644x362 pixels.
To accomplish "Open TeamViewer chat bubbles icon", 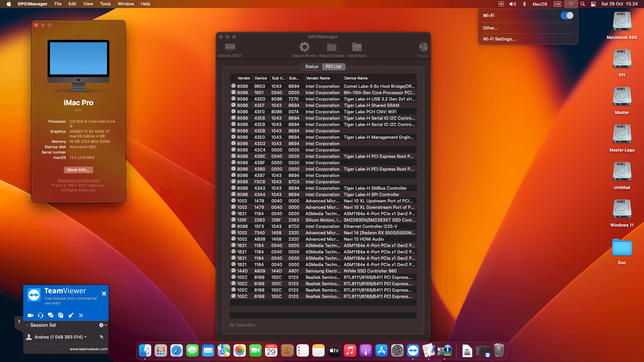I will pos(51,315).
